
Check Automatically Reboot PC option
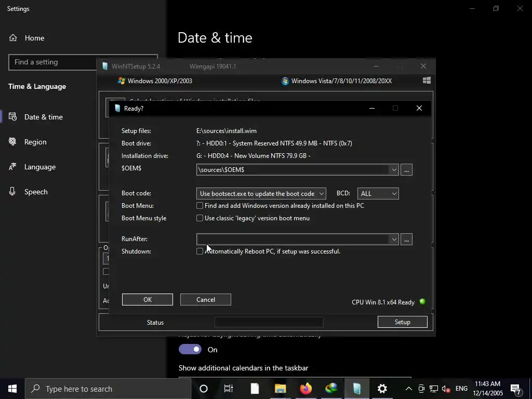click(200, 251)
